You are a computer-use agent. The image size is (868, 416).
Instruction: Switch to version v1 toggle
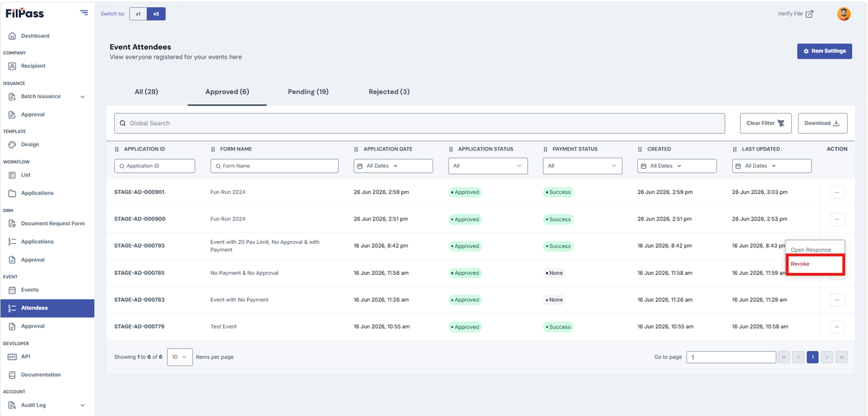click(x=138, y=14)
